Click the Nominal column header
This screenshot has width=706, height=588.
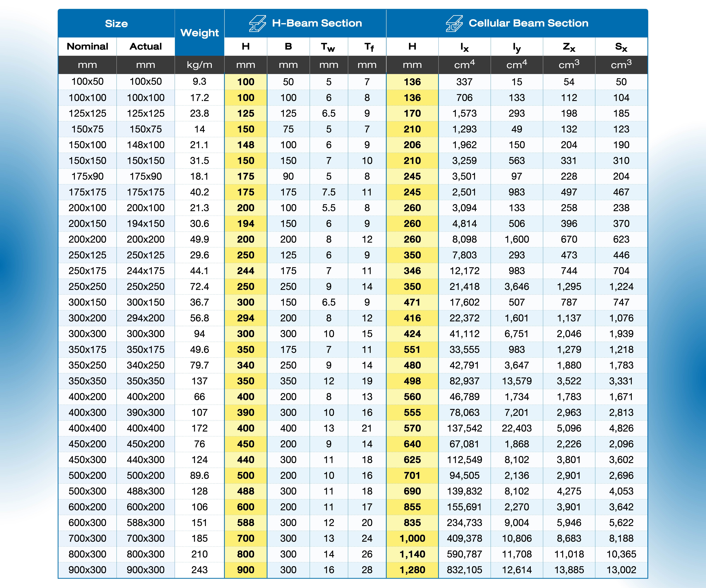pyautogui.click(x=87, y=46)
